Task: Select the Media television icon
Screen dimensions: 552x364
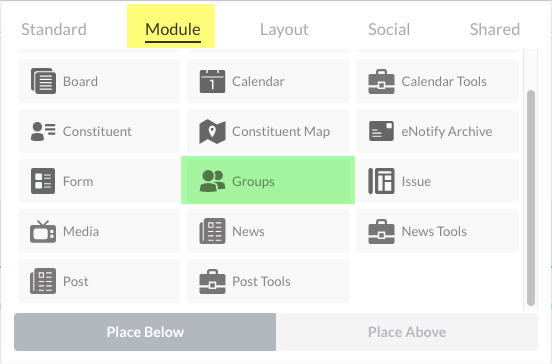Action: 43,231
